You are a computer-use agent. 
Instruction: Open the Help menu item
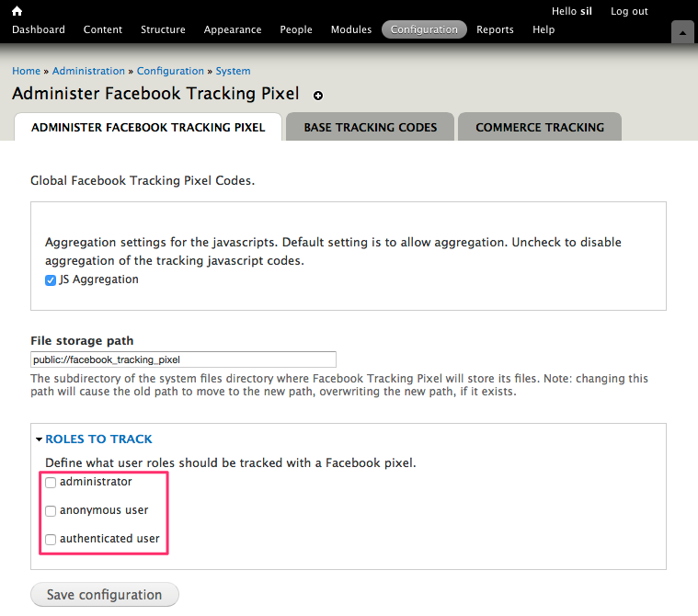tap(544, 29)
